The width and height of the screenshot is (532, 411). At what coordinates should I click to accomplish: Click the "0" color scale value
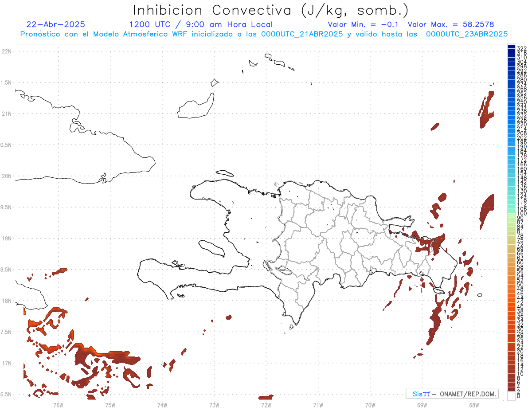[x=519, y=395]
